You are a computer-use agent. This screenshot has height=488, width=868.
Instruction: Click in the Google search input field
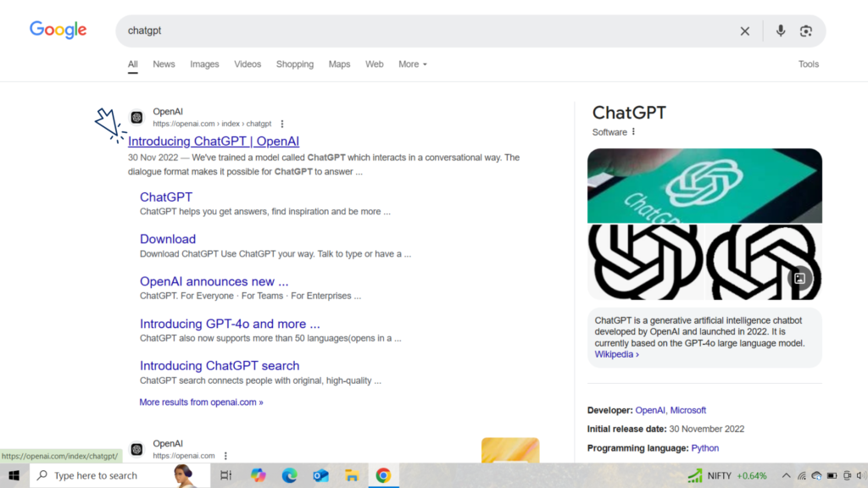coord(424,31)
